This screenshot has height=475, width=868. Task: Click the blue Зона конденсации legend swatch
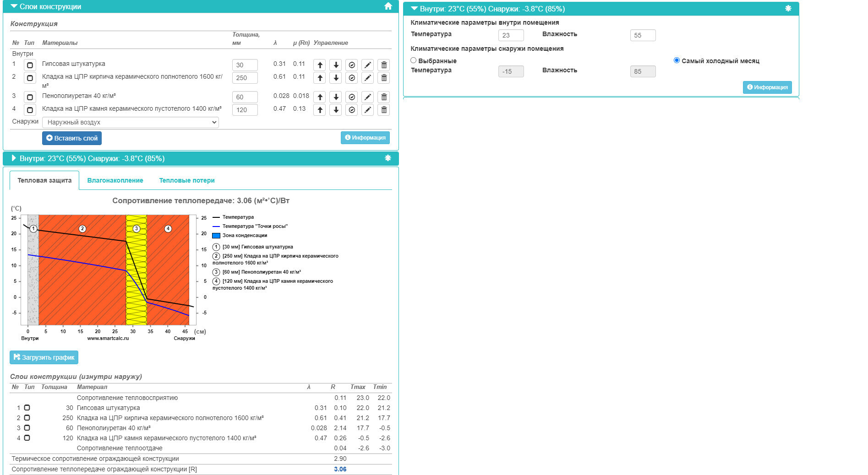pyautogui.click(x=216, y=236)
